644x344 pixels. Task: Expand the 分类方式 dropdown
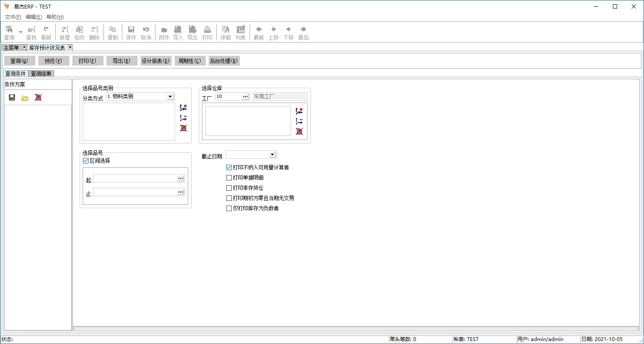pos(170,97)
